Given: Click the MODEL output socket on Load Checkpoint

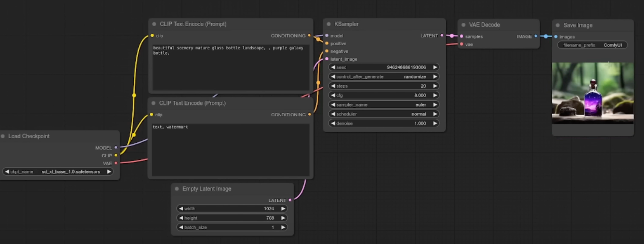Looking at the screenshot, I should click(x=116, y=148).
